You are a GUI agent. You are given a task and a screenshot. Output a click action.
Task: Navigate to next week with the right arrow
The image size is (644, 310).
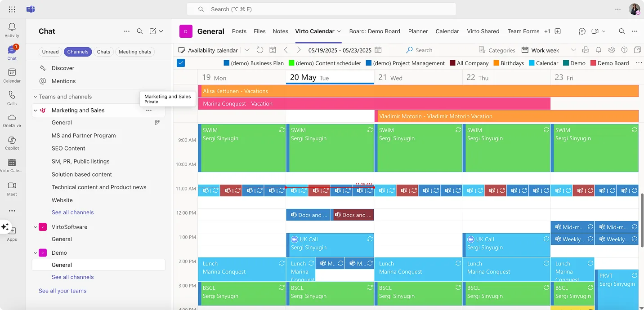click(x=298, y=50)
